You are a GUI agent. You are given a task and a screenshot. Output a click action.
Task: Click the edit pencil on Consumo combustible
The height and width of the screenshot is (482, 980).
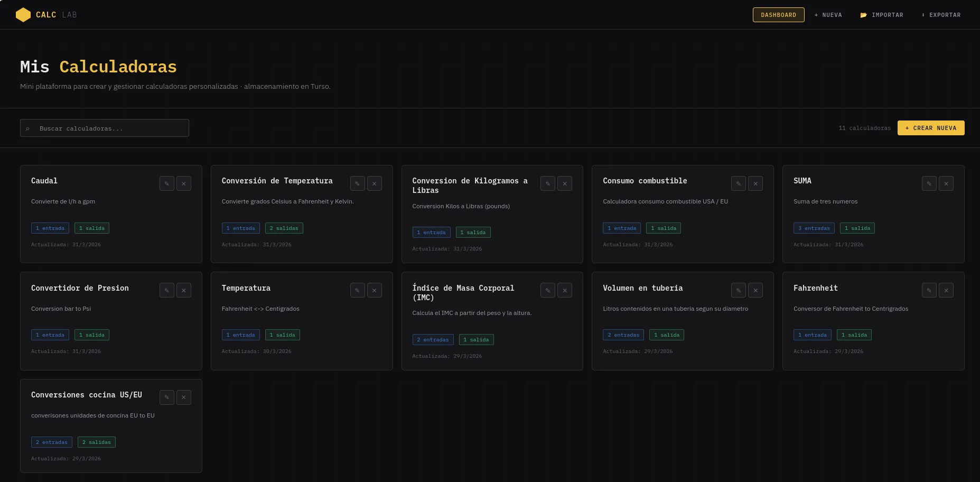pos(739,183)
